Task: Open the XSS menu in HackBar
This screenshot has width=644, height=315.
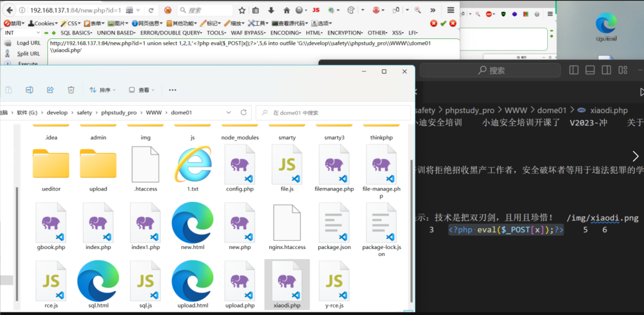Action: click(x=397, y=33)
